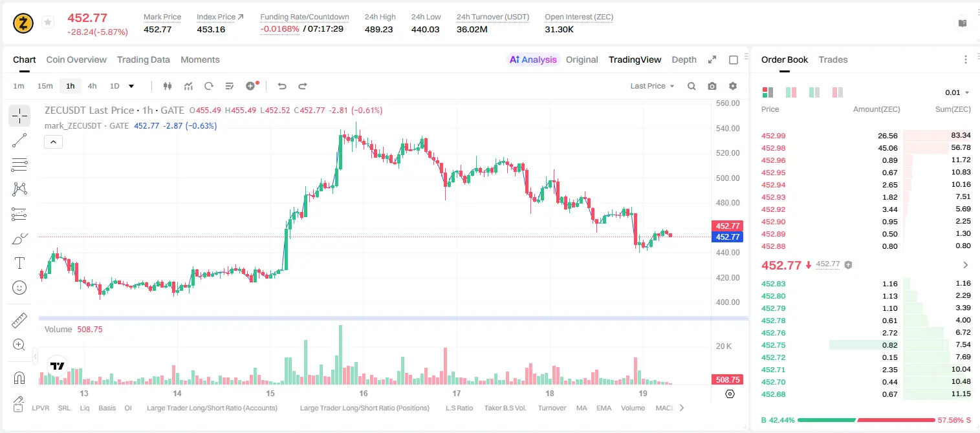Switch order book to asks-only view
Screen dimensions: 980x433
click(x=838, y=92)
